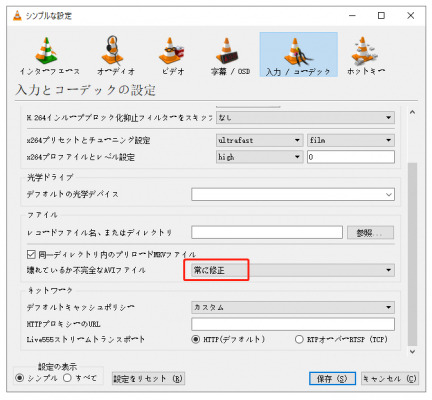The image size is (432, 400).
Task: Select the シンプル settings display radio button
Action: tap(20, 378)
